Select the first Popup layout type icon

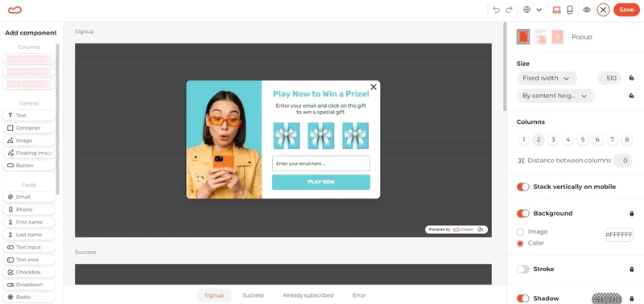(522, 36)
